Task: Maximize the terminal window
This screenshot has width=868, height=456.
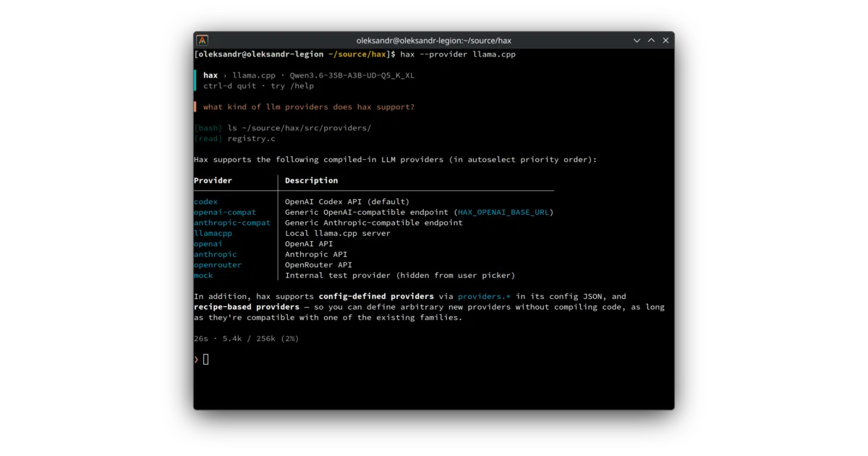Action: coord(652,41)
